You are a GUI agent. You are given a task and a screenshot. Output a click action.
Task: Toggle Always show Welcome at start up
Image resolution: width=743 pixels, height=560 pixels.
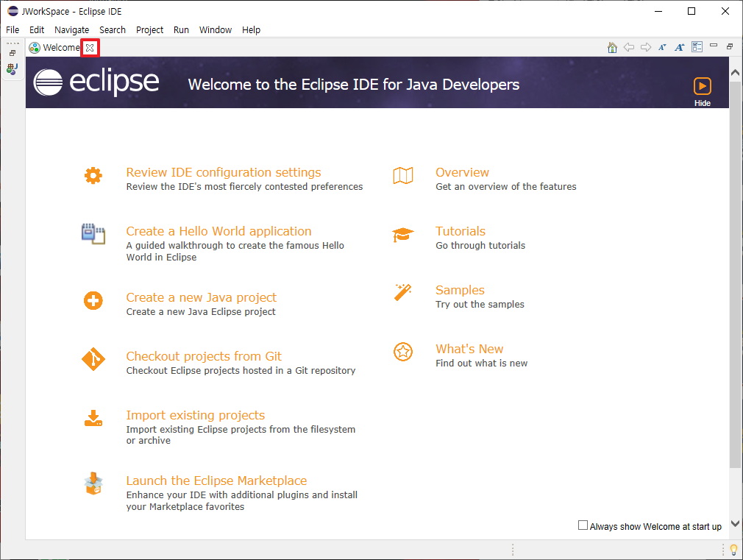(x=583, y=525)
